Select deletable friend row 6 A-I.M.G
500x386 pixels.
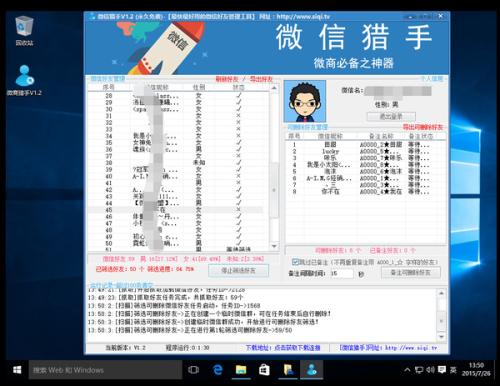tap(365, 179)
